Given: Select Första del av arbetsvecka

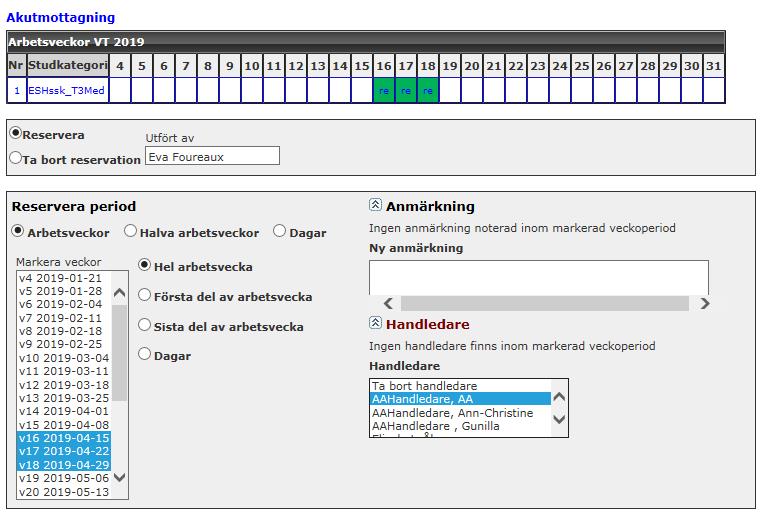Looking at the screenshot, I should (x=144, y=295).
